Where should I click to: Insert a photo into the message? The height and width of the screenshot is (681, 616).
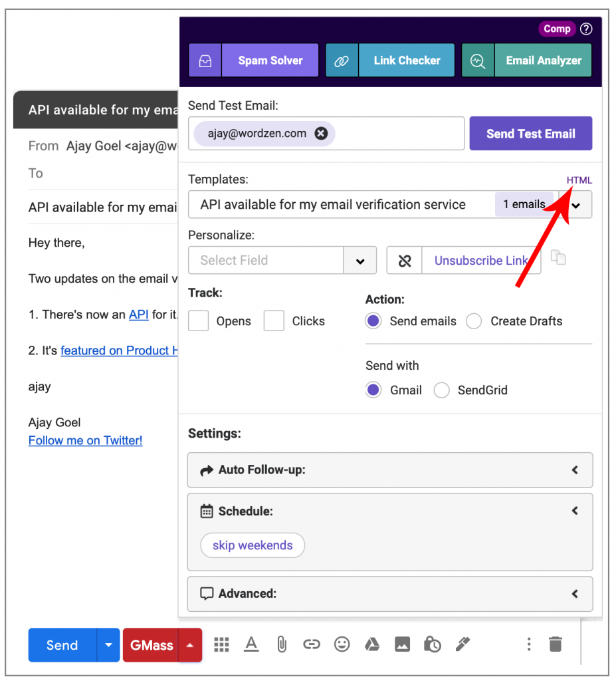click(x=402, y=644)
